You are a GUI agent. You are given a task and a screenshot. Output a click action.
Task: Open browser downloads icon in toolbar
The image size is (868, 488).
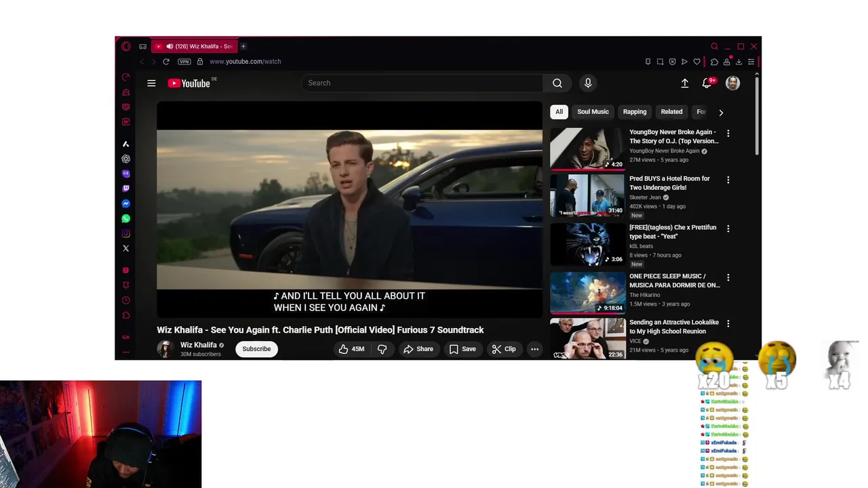(x=738, y=62)
